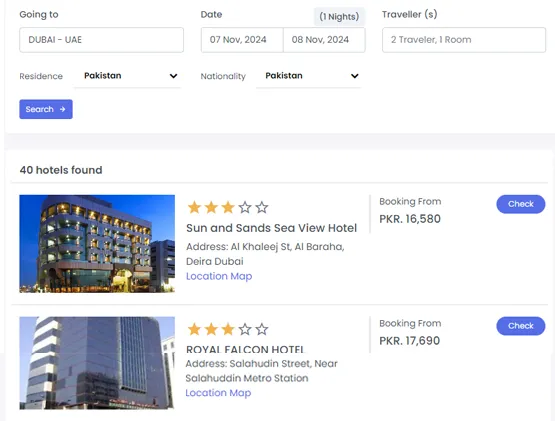Viewport: 555px width, 421px height.
Task: Open Location Map for Sun and Sands
Action: 219,276
